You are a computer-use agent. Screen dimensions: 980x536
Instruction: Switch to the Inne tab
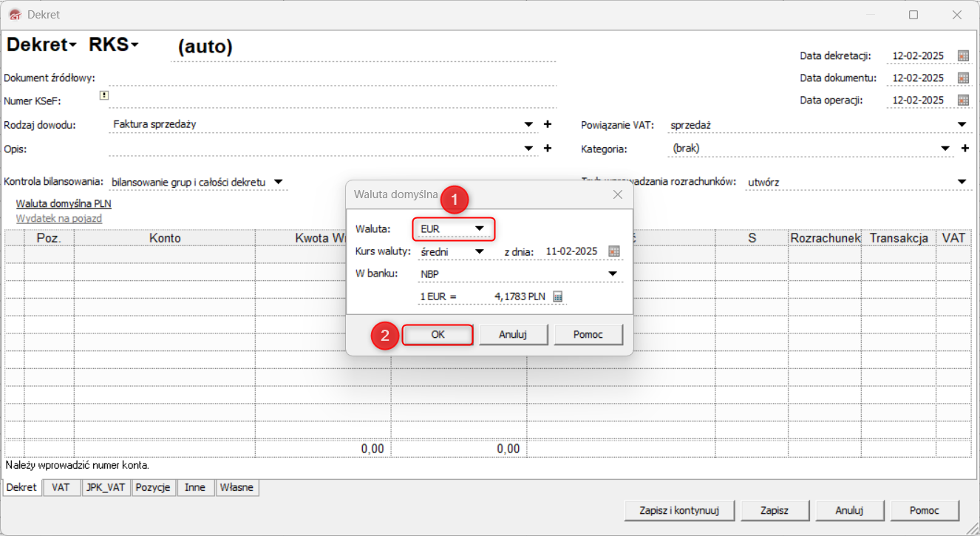point(195,488)
